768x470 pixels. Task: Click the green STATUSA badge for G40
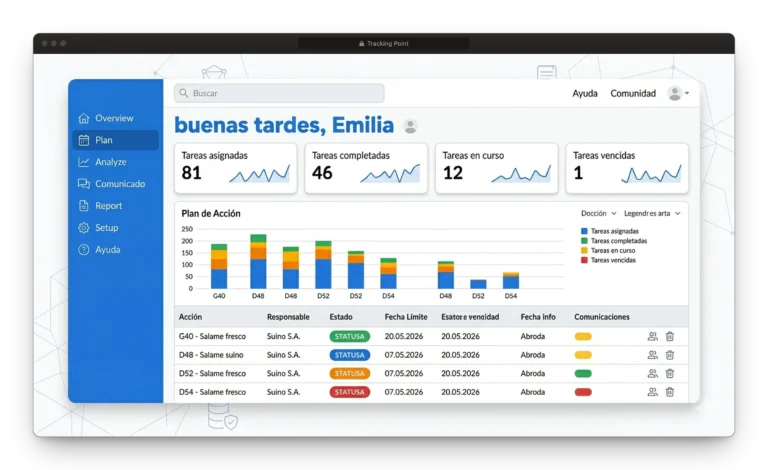coord(349,336)
